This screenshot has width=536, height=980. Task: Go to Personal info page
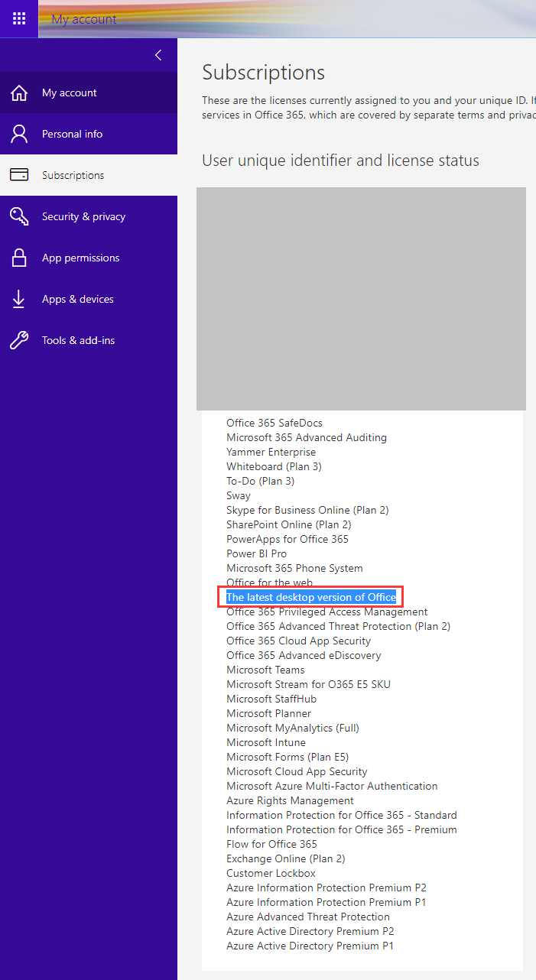[x=89, y=134]
